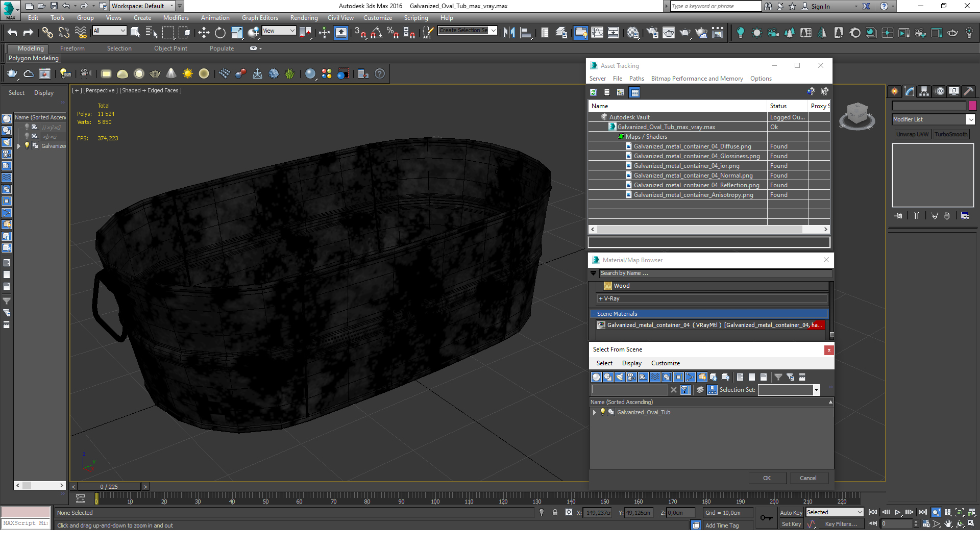Click the sun light icon in lower toolbar
980x551 pixels.
(x=188, y=74)
